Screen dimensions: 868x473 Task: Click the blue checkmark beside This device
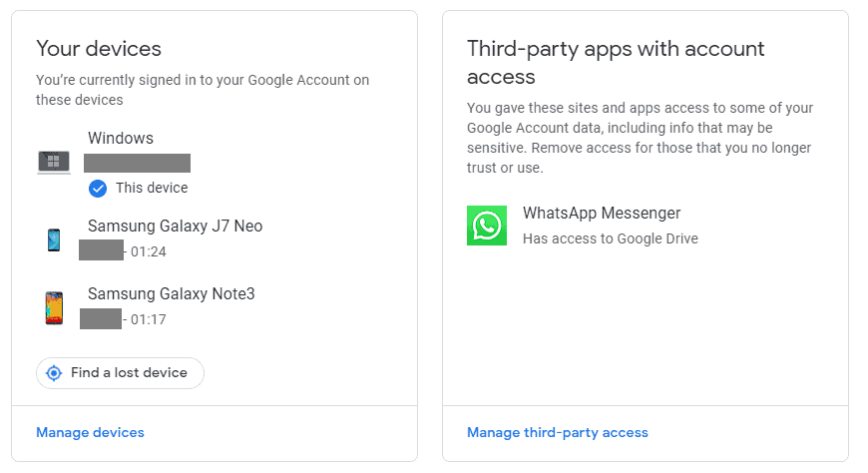(98, 188)
